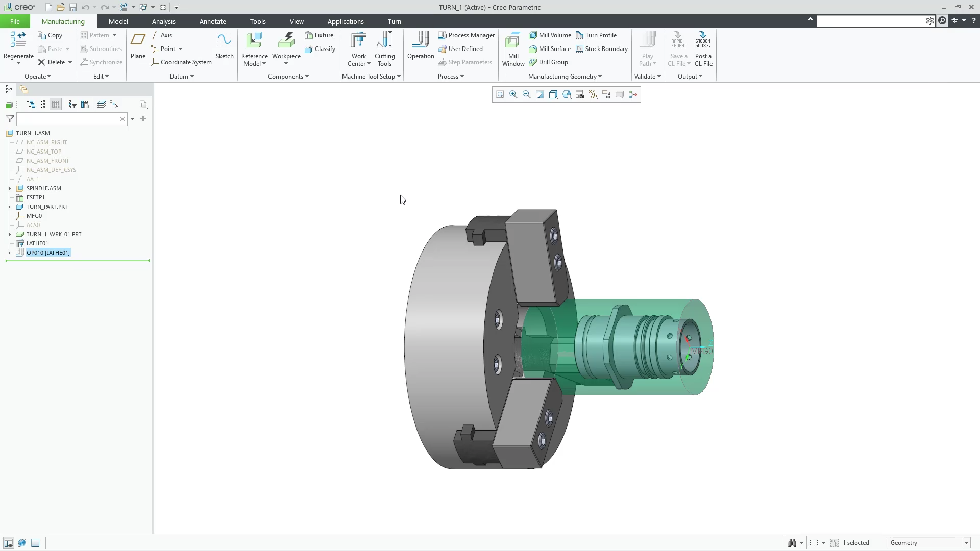The image size is (980, 551).
Task: Open the display style cube icon
Action: click(553, 95)
